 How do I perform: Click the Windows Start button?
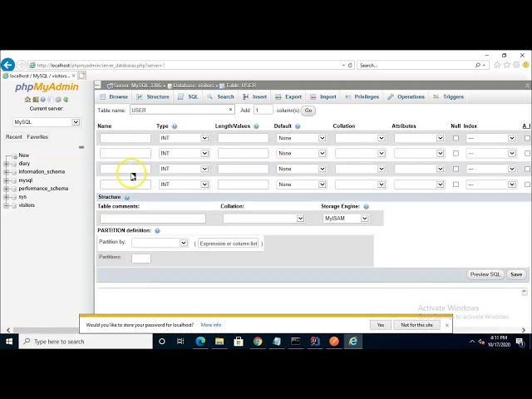click(9, 342)
